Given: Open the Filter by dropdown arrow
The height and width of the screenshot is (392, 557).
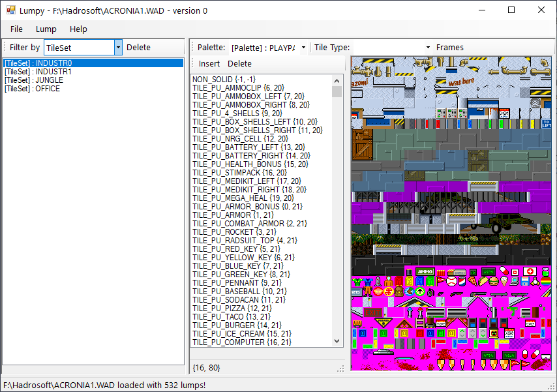Looking at the screenshot, I should 118,47.
